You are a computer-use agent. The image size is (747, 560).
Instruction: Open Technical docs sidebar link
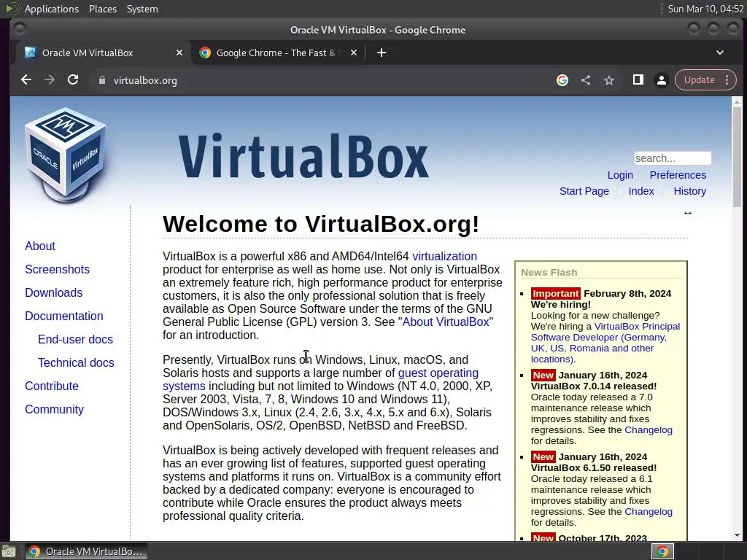[x=76, y=363]
